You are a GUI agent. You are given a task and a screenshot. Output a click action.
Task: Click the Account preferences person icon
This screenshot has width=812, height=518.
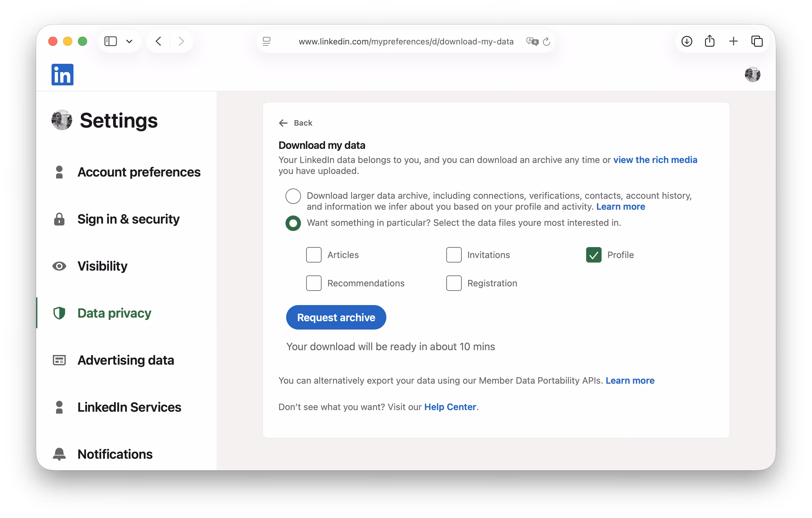click(x=59, y=172)
